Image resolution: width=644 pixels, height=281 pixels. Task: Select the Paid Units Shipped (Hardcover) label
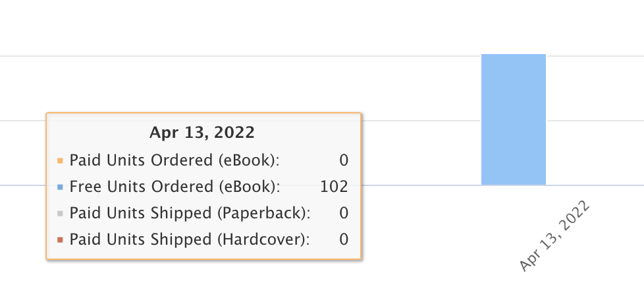(190, 239)
